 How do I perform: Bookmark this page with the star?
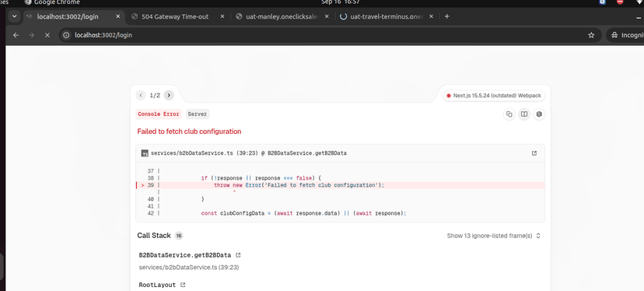pos(591,35)
